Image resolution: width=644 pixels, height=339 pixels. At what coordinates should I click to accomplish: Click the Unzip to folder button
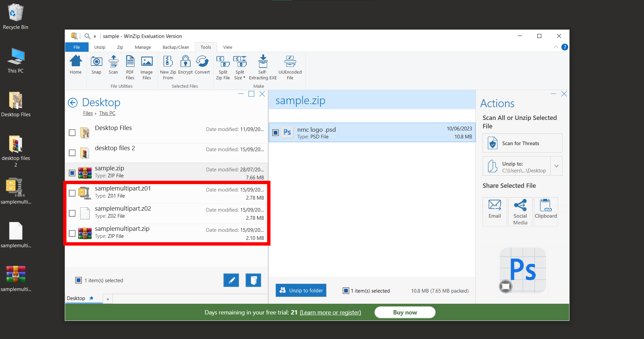coord(300,290)
